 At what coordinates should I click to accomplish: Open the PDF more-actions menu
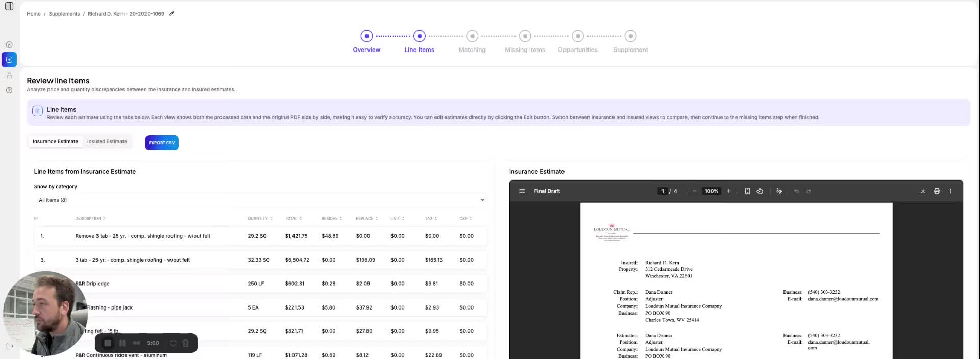(x=950, y=191)
